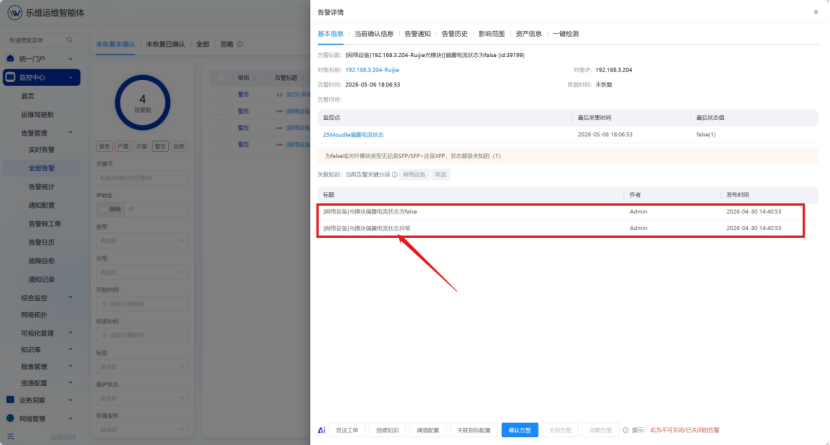Open the 告警历史 tab
Viewport: 830px width, 445px height.
tap(454, 34)
